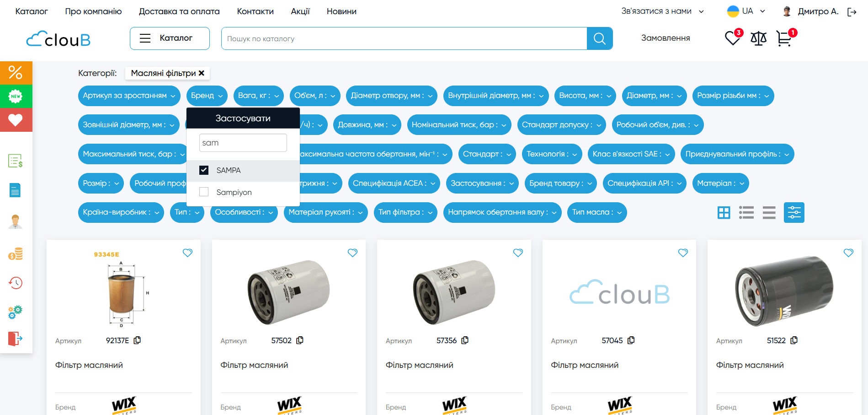Check the Sampiyon brand checkbox
This screenshot has height=415, width=868.
click(204, 192)
